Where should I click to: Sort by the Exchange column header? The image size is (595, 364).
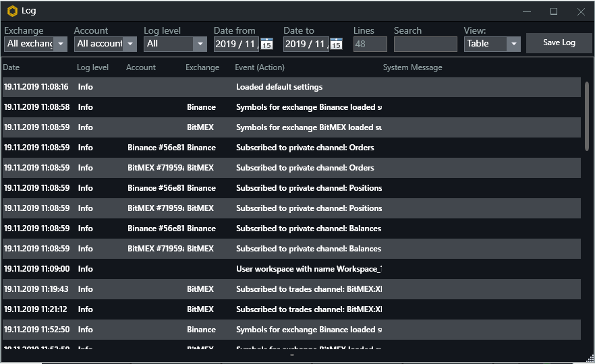click(202, 67)
